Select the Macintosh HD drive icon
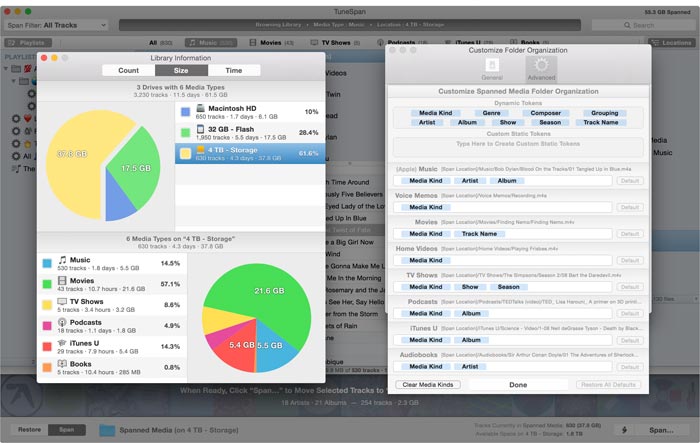The image size is (700, 443). (200, 108)
